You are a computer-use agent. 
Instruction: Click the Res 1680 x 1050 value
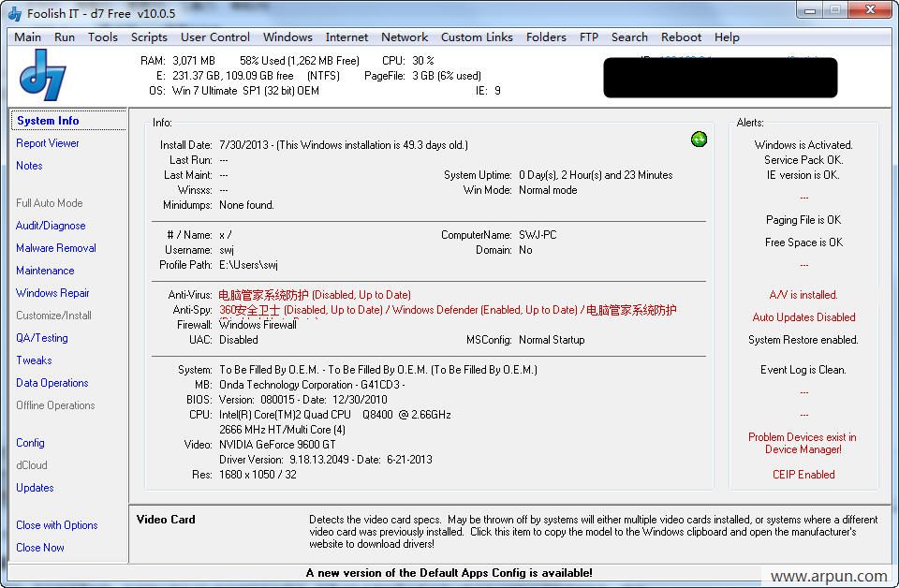tap(258, 475)
